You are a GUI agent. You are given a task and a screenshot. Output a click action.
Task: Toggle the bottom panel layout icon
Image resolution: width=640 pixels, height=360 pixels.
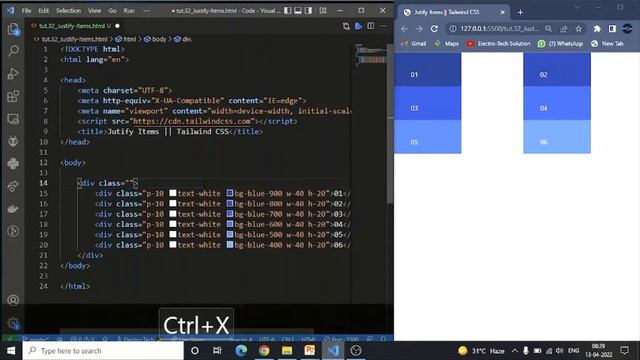point(298,11)
